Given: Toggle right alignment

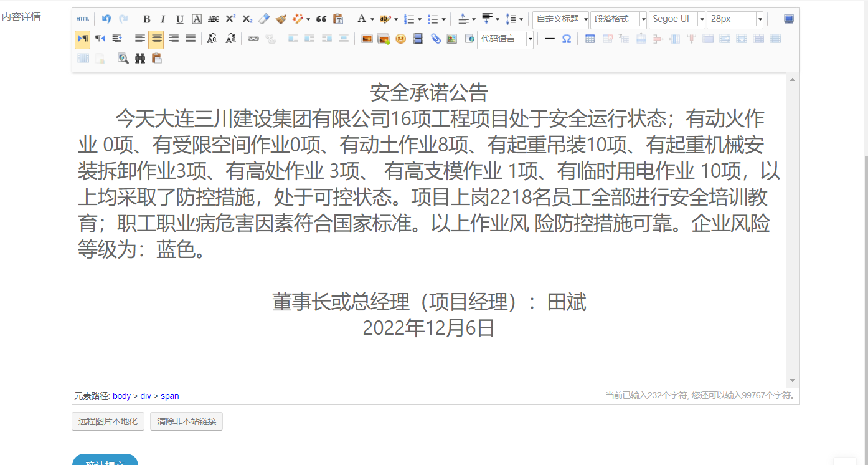Looking at the screenshot, I should coord(174,39).
